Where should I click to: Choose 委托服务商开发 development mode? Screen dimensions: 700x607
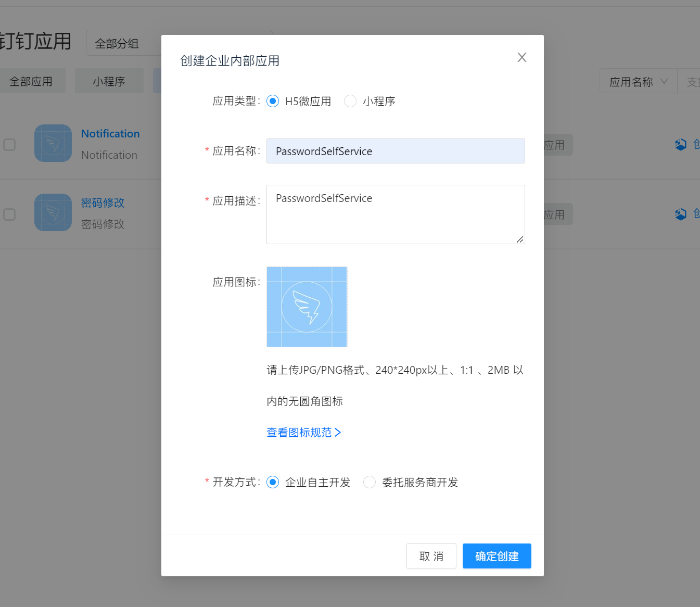click(370, 482)
